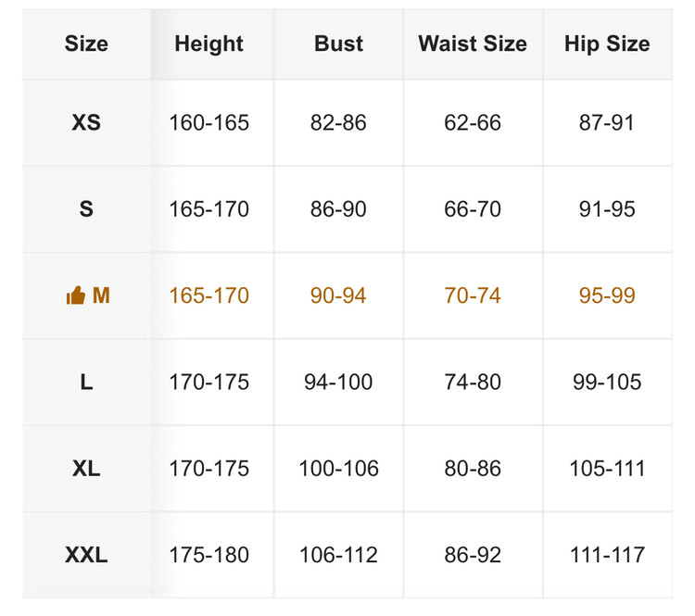
Task: Click the Bust column header
Action: click(338, 44)
